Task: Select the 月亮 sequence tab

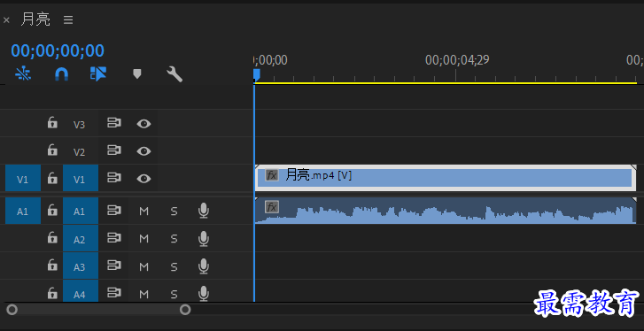Action: click(x=35, y=19)
